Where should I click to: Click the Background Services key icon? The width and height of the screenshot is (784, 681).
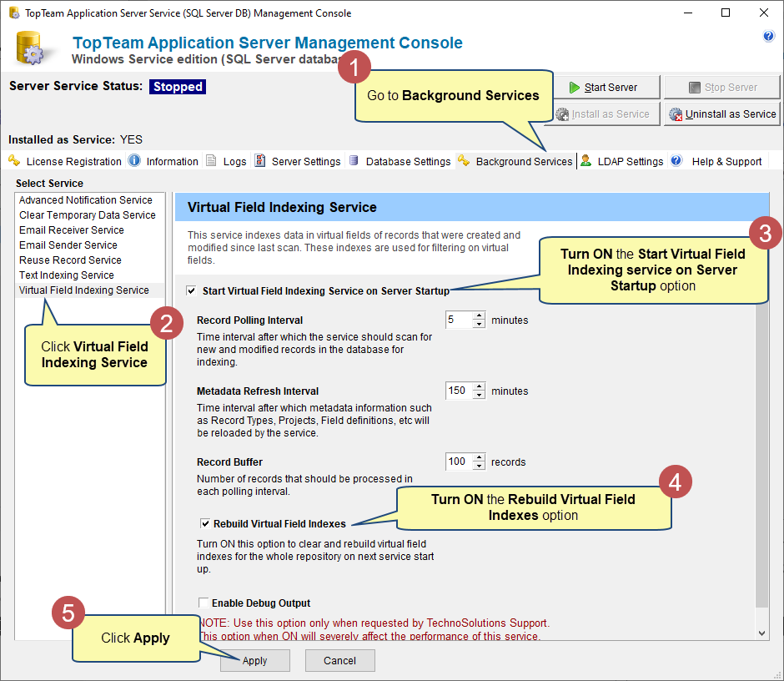[464, 160]
